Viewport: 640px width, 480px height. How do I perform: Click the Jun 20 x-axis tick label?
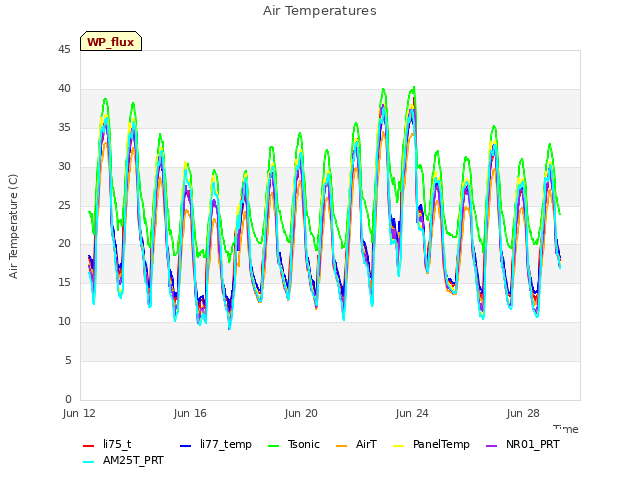[301, 413]
